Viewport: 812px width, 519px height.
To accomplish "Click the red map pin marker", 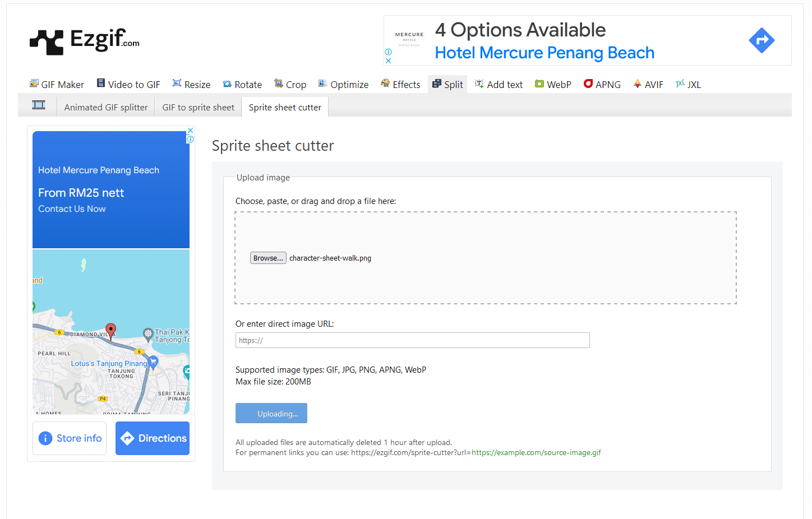I will pyautogui.click(x=111, y=331).
